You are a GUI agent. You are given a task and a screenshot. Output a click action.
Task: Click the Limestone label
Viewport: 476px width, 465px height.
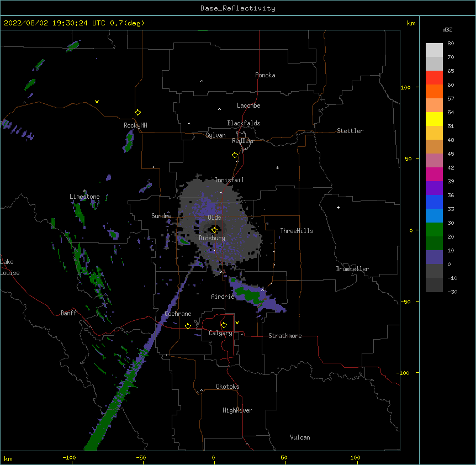(84, 197)
